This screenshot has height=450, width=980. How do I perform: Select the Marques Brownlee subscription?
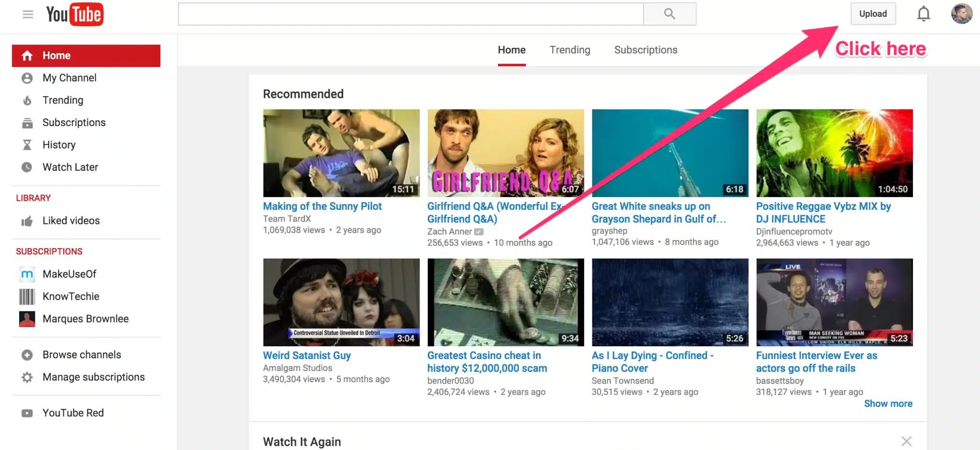tap(85, 318)
